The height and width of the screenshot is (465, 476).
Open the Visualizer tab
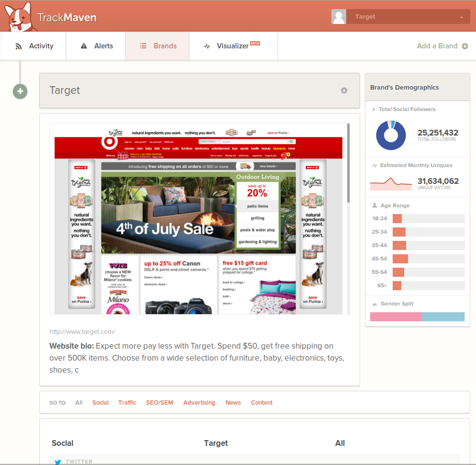point(233,46)
